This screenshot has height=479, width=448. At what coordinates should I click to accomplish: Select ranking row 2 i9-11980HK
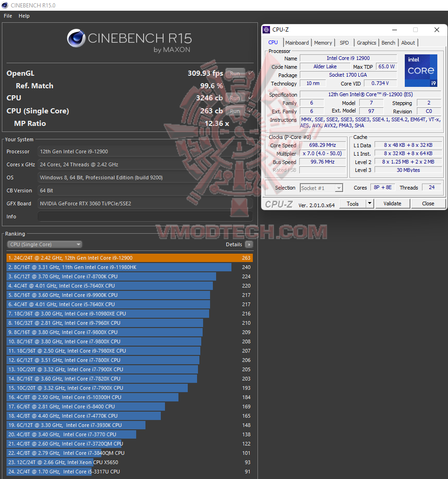[x=130, y=267]
